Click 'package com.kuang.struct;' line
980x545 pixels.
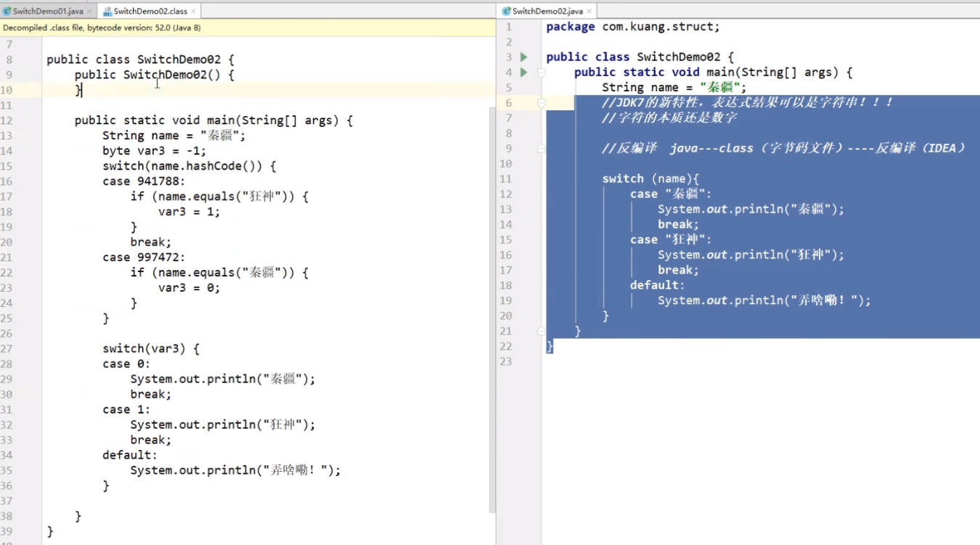633,27
